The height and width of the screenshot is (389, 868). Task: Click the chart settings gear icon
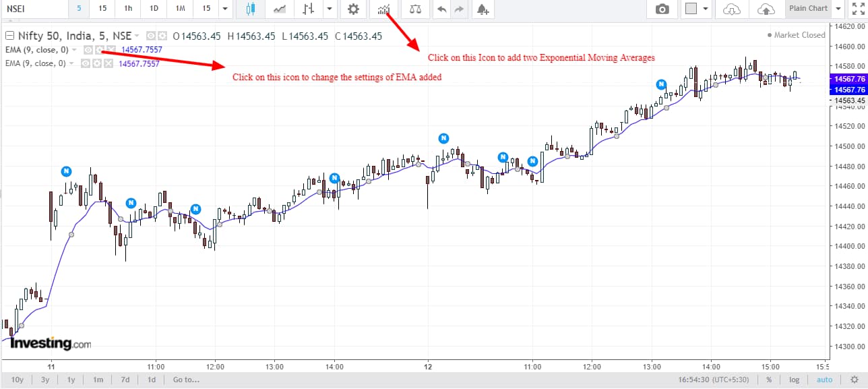coord(352,9)
